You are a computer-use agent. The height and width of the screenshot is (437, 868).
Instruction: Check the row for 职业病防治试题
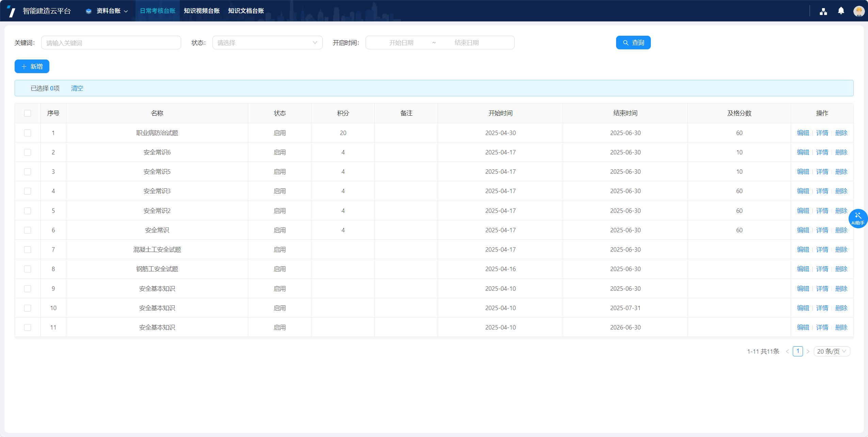[x=28, y=133]
